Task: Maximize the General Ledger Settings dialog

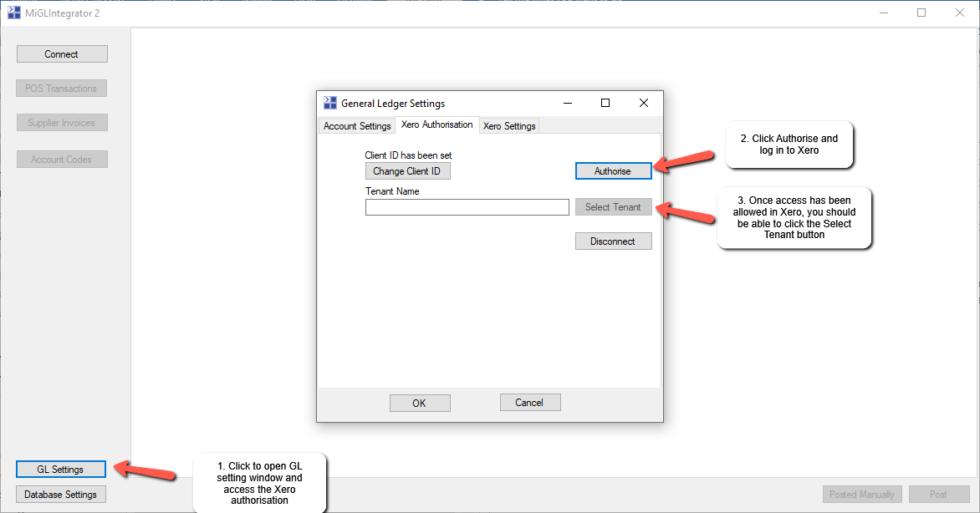Action: [605, 103]
